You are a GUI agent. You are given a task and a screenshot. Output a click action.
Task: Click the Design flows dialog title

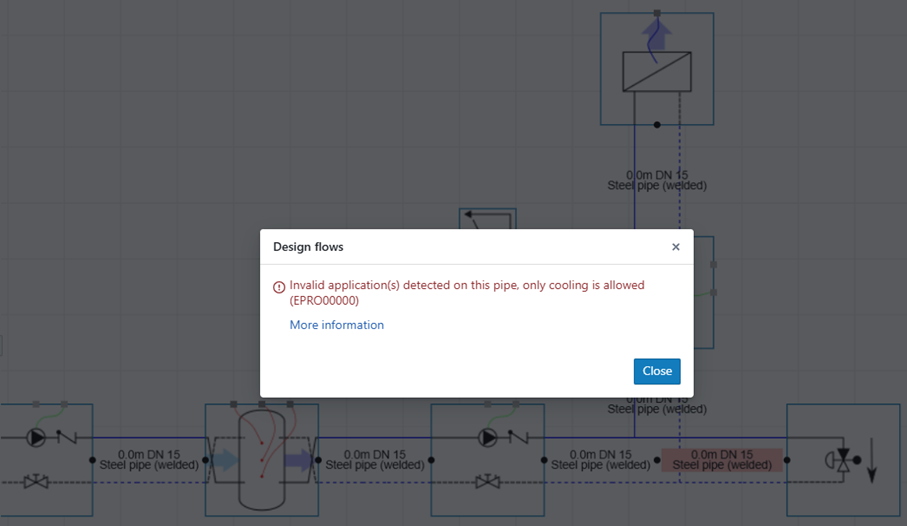pos(308,247)
